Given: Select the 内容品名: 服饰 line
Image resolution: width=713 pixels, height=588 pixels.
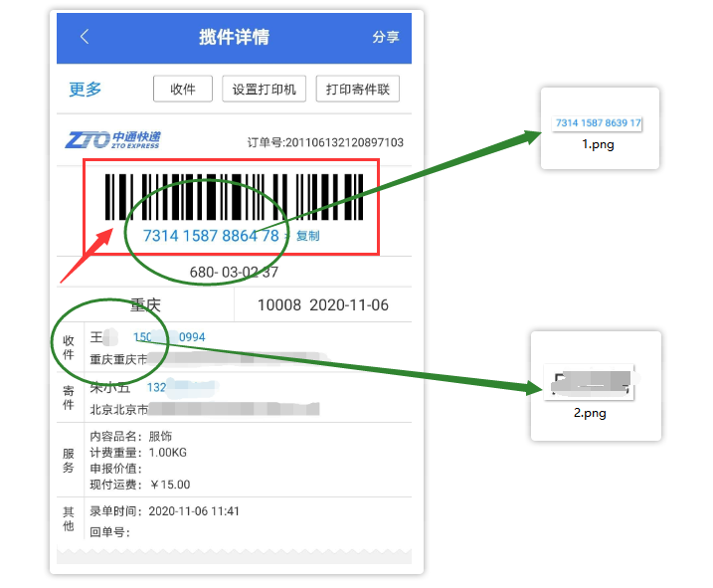Looking at the screenshot, I should (131, 437).
